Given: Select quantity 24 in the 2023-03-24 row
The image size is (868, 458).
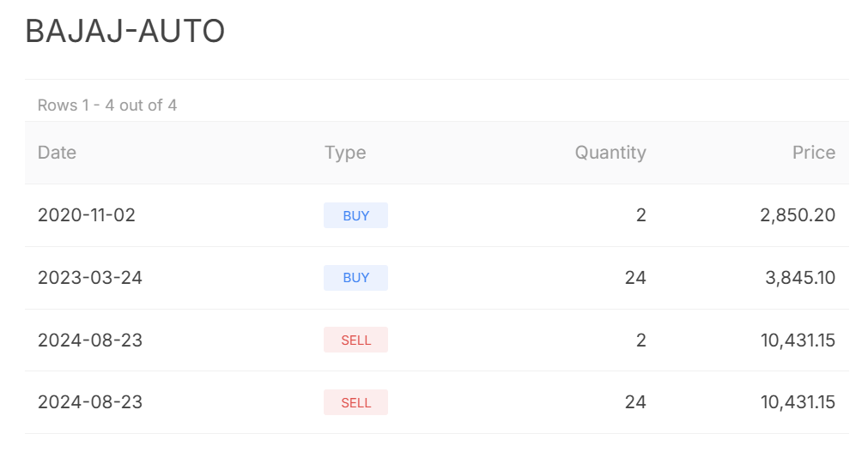Looking at the screenshot, I should (635, 278).
